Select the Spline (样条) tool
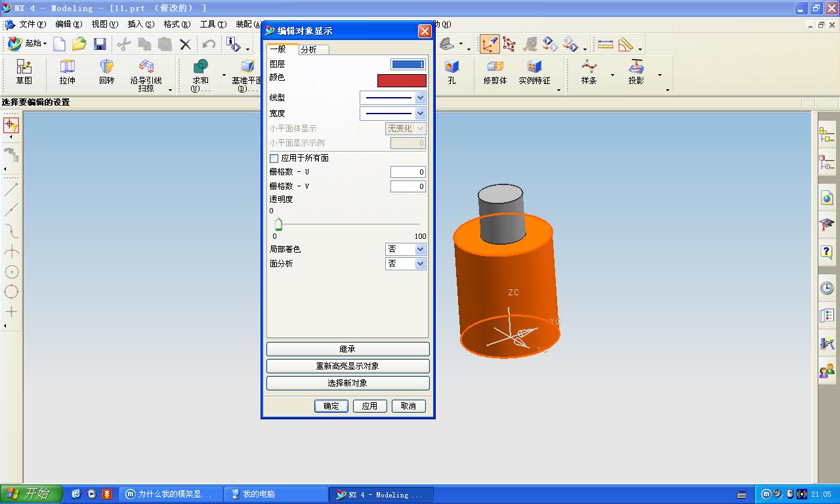 589,72
